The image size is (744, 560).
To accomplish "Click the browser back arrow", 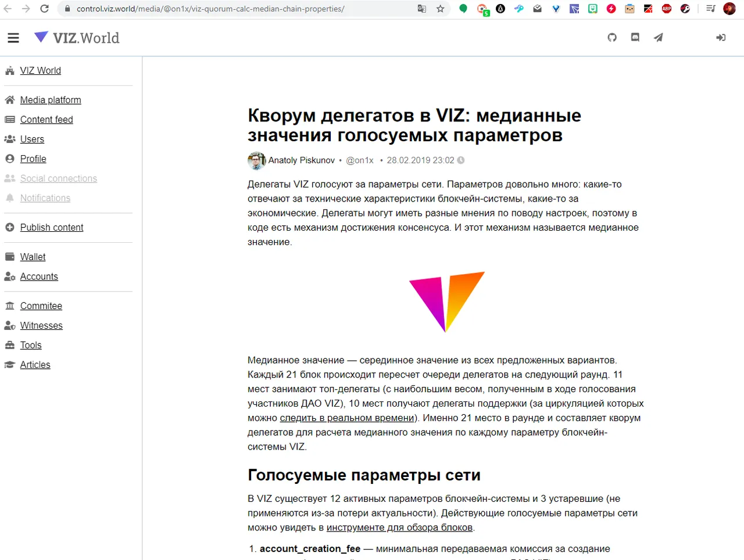I will 8,9.
